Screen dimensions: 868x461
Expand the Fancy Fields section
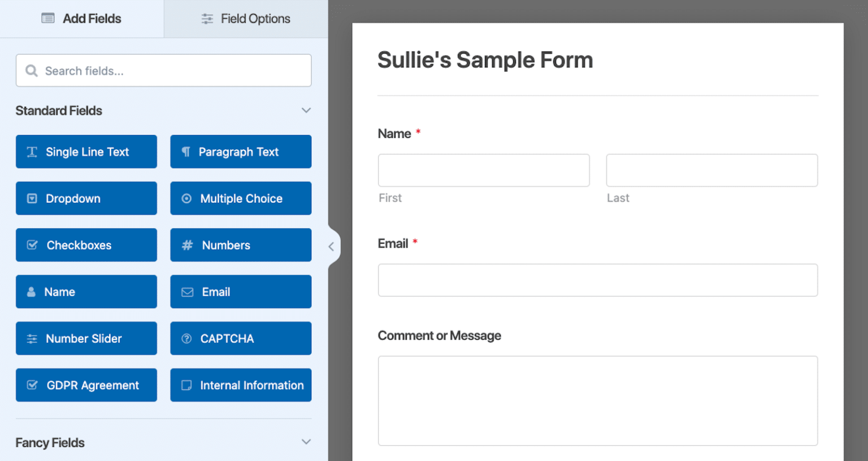coord(306,442)
